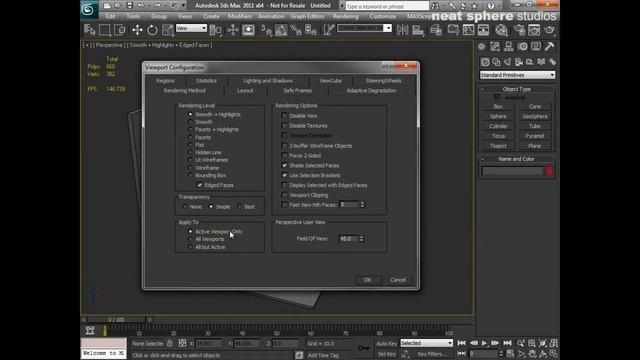The width and height of the screenshot is (640, 360).
Task: Switch to the Safe Frames tab
Action: tap(298, 91)
